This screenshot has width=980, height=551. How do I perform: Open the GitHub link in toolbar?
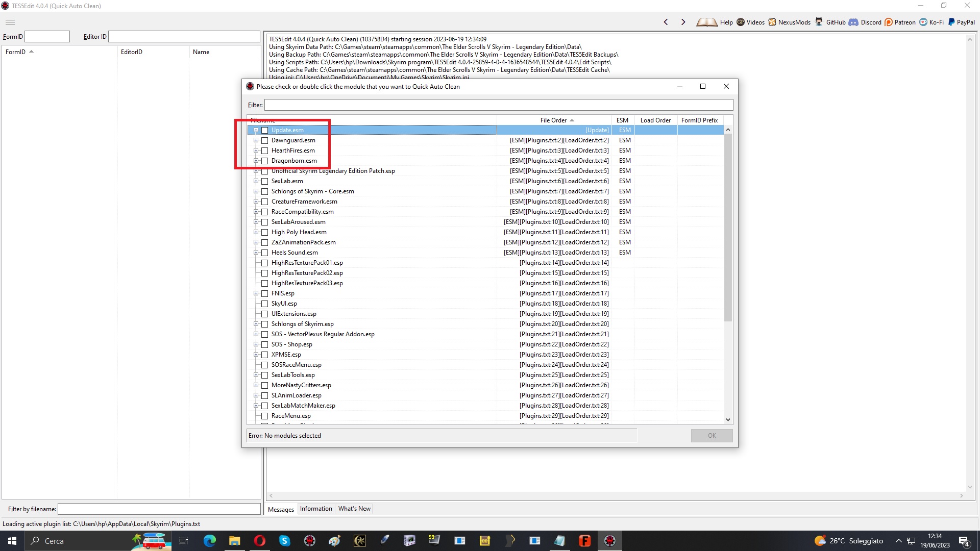(x=830, y=22)
